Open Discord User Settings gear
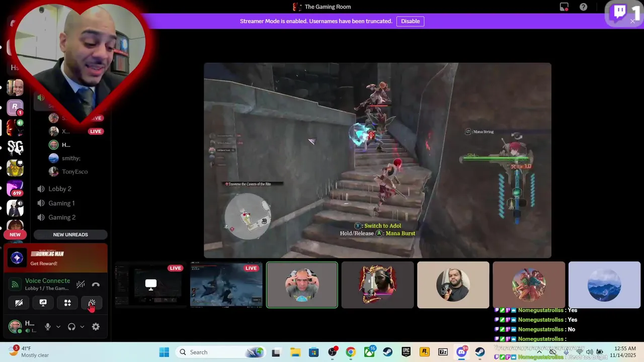Image resolution: width=644 pixels, height=362 pixels. 96,327
